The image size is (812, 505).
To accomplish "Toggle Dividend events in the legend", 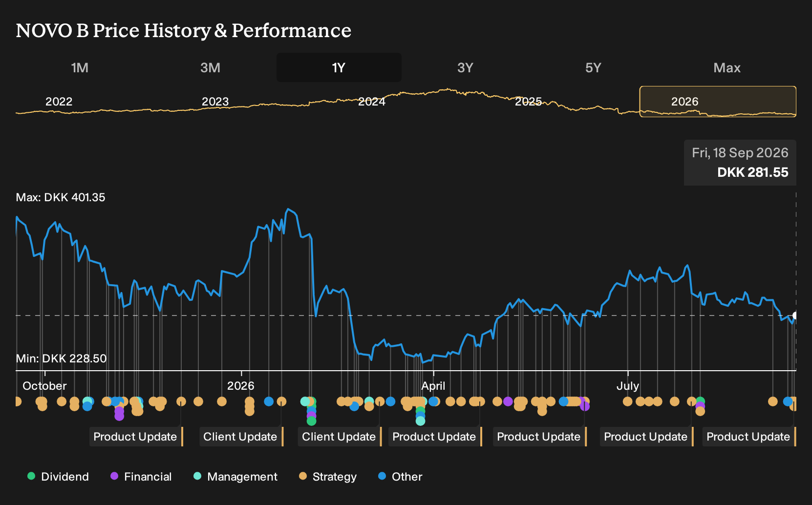I will pos(58,477).
